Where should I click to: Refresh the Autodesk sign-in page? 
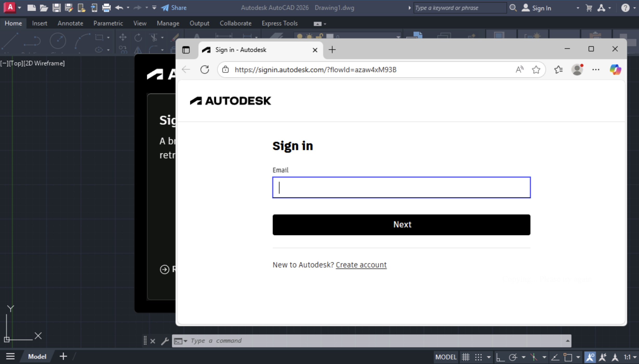[x=205, y=70]
